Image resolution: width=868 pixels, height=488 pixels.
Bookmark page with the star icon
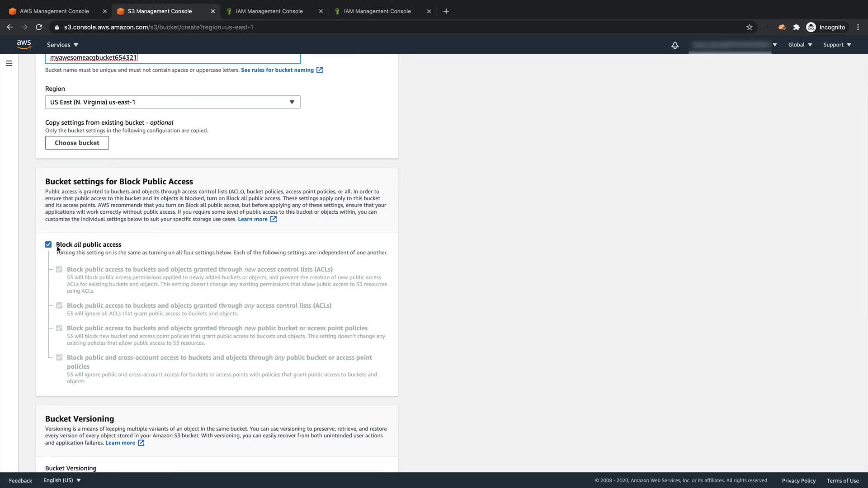tap(749, 27)
